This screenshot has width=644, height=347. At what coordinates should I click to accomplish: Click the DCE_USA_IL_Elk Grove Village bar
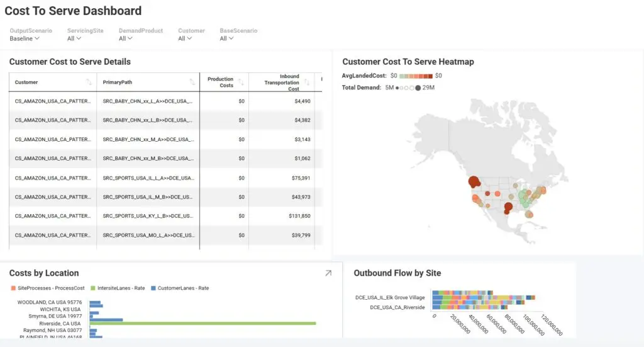(484, 297)
